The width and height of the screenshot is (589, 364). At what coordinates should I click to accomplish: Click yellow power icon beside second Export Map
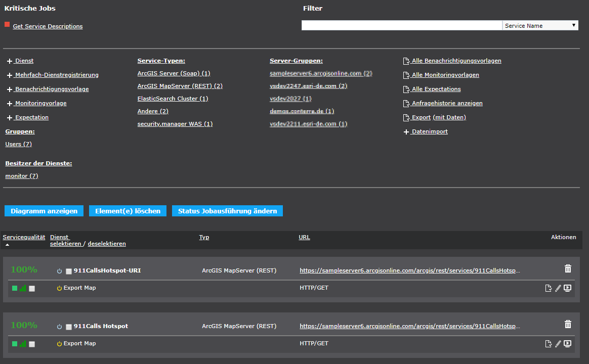click(x=59, y=344)
